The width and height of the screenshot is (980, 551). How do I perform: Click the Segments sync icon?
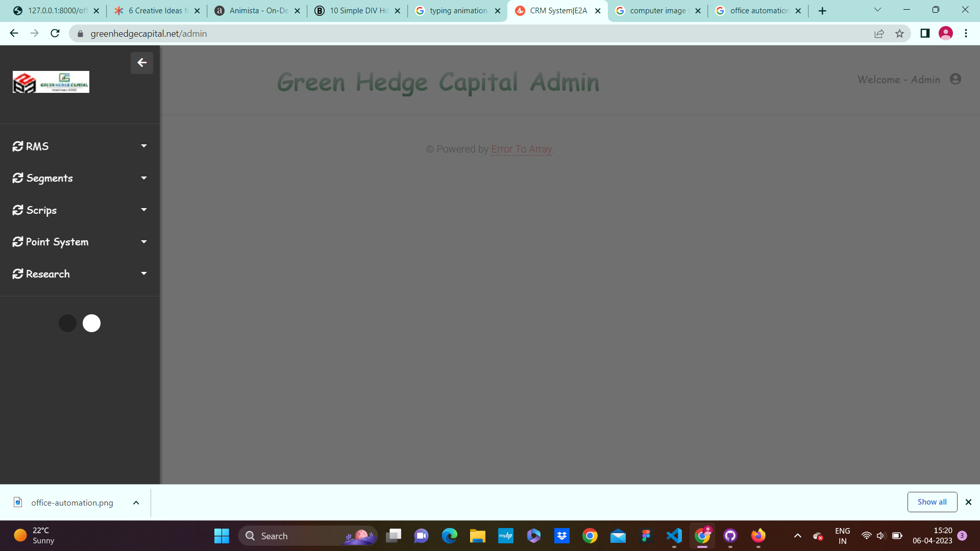[x=18, y=178]
